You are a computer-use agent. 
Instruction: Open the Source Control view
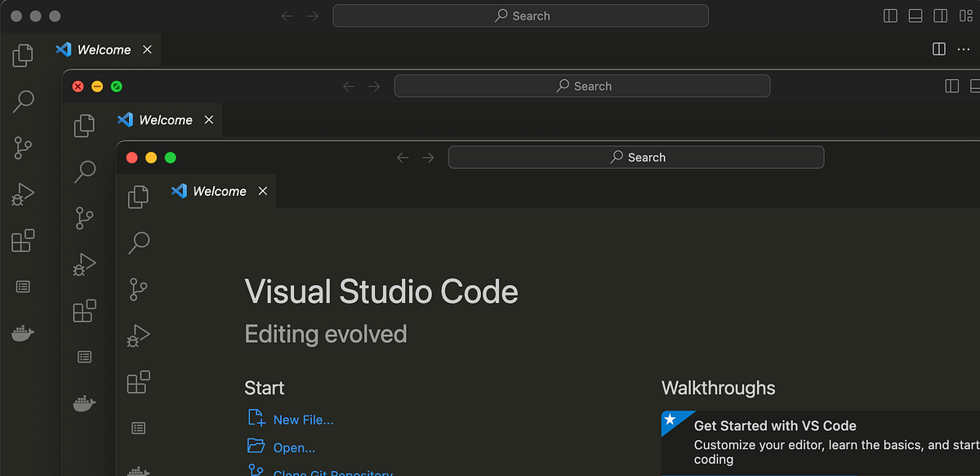click(x=139, y=288)
